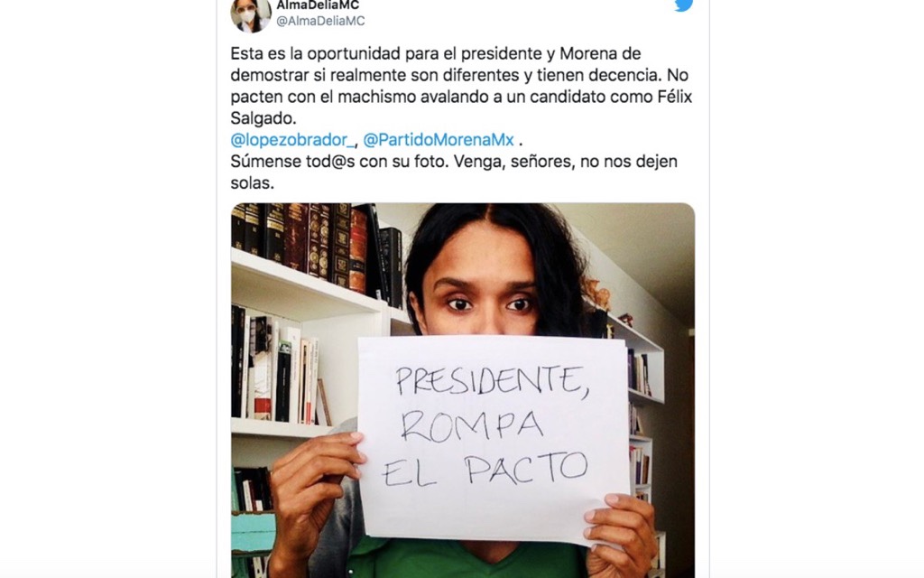924x578 pixels.
Task: Click the tweet's first line "Esta es la oportunidad"
Action: pos(315,53)
